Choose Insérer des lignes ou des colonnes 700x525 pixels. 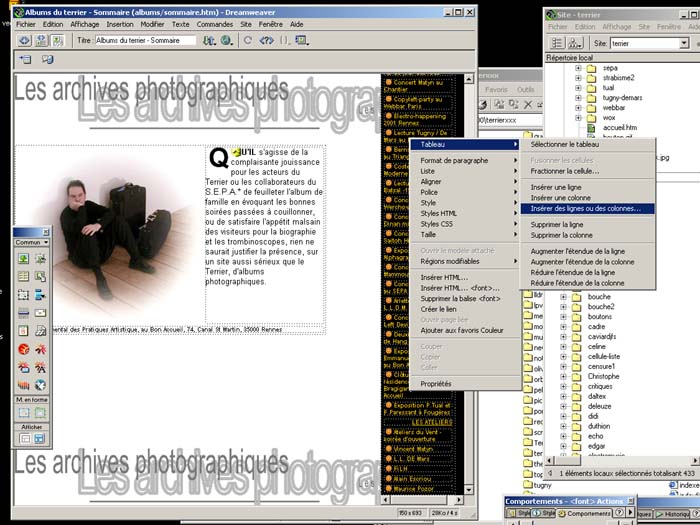588,208
